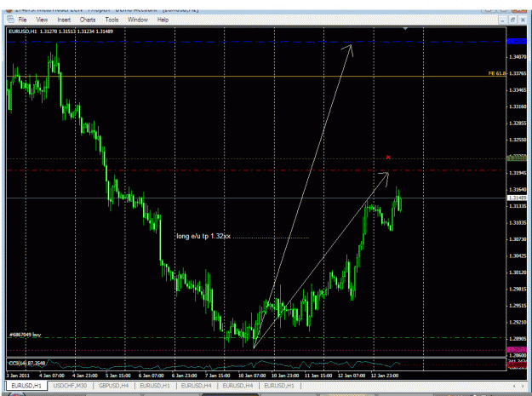Click the 1.34070 price scale value

[518, 57]
